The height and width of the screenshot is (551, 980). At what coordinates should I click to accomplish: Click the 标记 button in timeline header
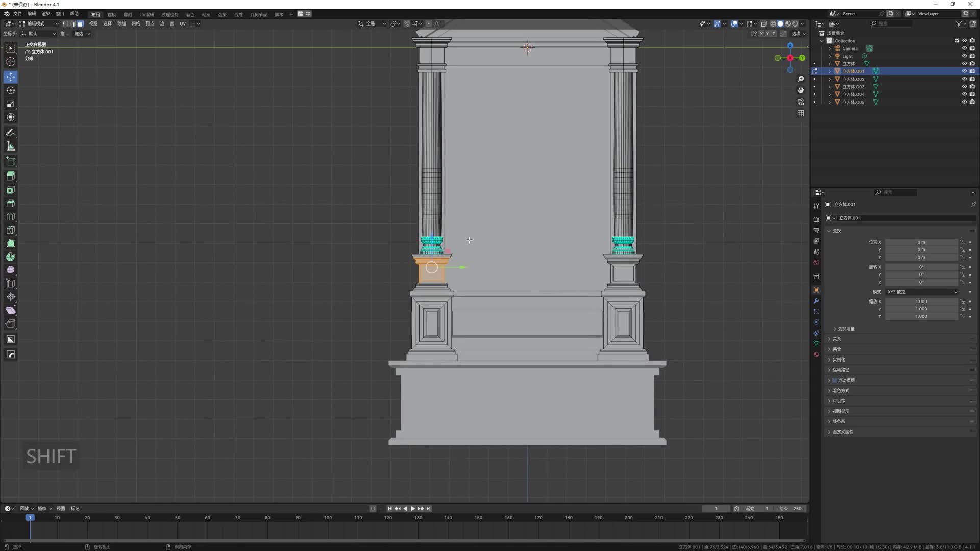pyautogui.click(x=75, y=508)
